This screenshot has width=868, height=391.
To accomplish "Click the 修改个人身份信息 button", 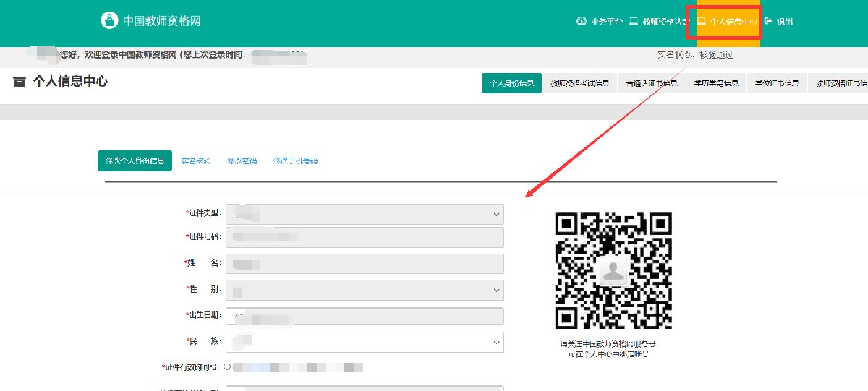I will 135,160.
